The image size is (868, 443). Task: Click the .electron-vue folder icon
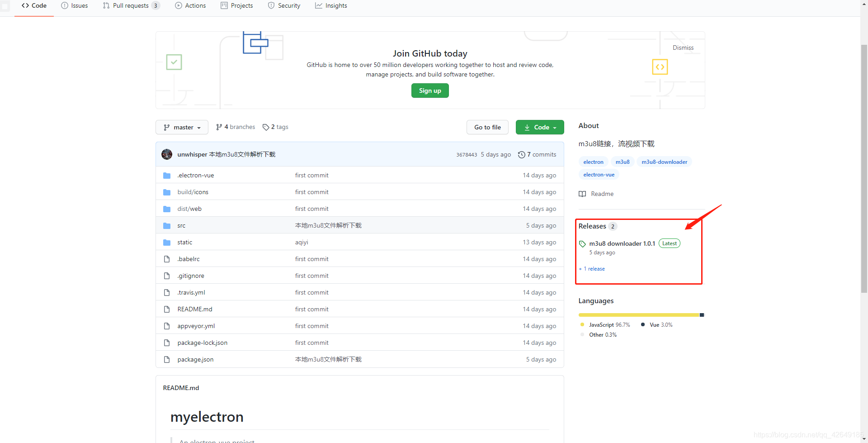(x=167, y=175)
